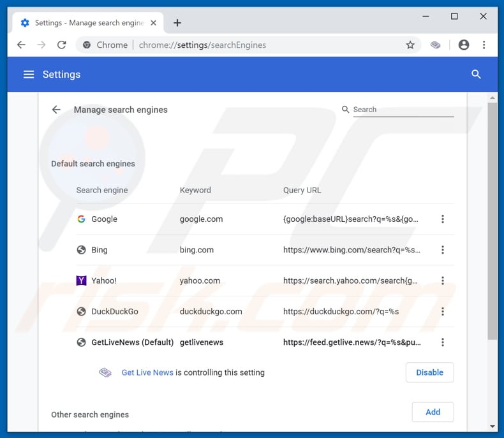
Task: Click the Other search engines heading
Action: click(x=90, y=414)
